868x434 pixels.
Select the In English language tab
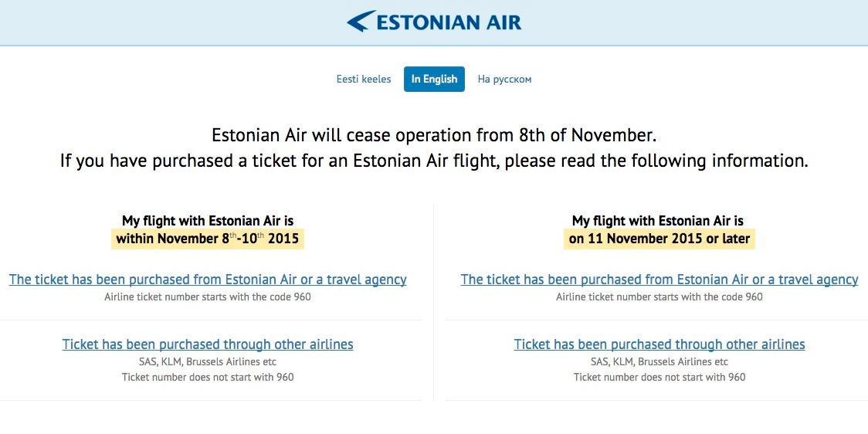click(434, 80)
